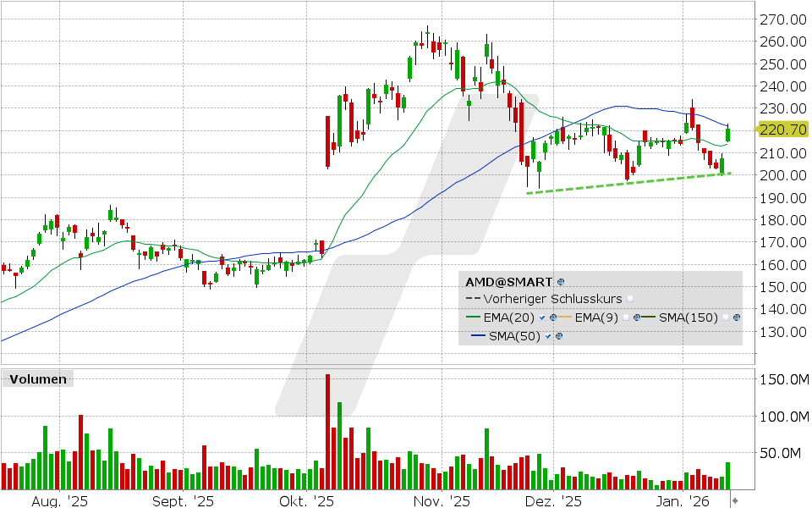Viewport: 812px width, 508px height.
Task: Disable the EMA(20) checkbox
Action: (541, 317)
